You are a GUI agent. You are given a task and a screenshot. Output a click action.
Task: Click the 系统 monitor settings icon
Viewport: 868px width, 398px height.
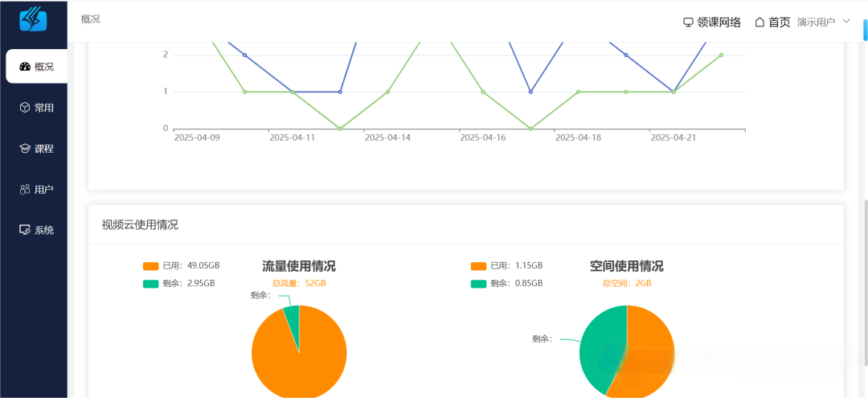[24, 230]
